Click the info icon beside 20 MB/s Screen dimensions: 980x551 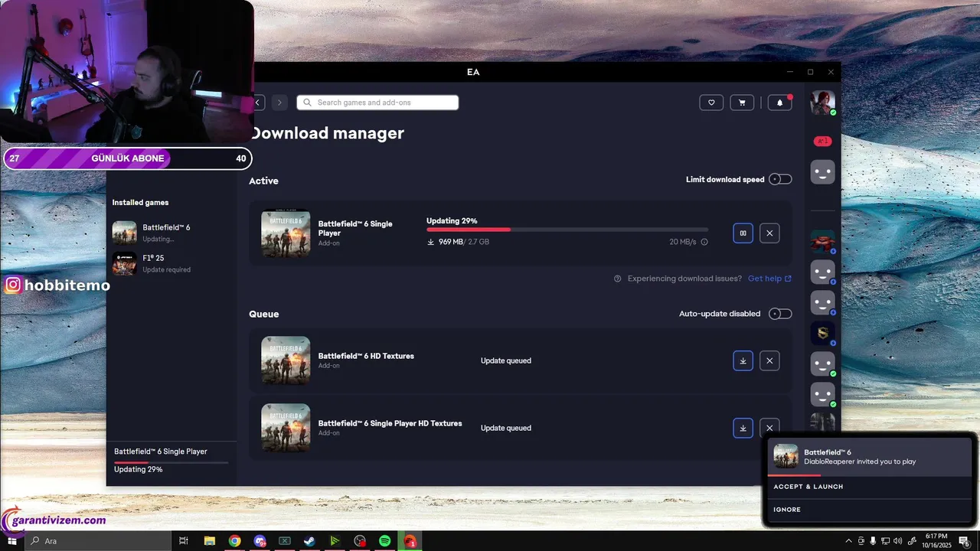[704, 242]
